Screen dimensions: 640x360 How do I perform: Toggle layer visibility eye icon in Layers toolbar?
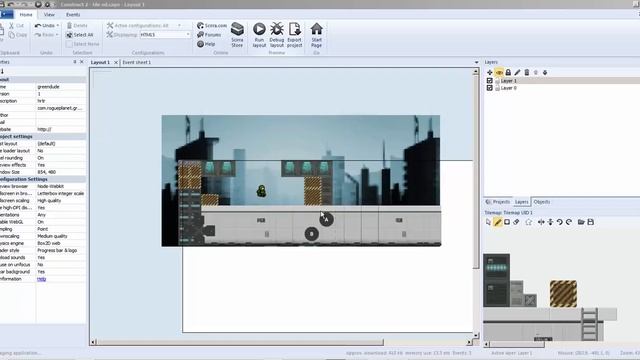[499, 72]
